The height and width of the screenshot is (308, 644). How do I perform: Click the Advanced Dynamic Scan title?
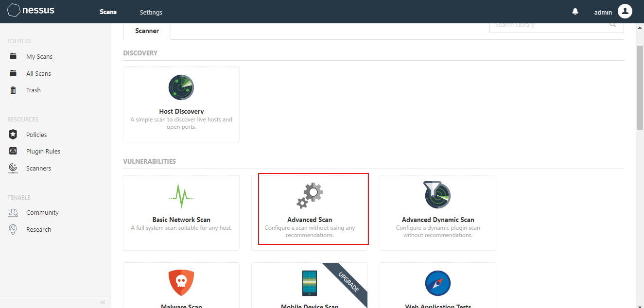[438, 220]
